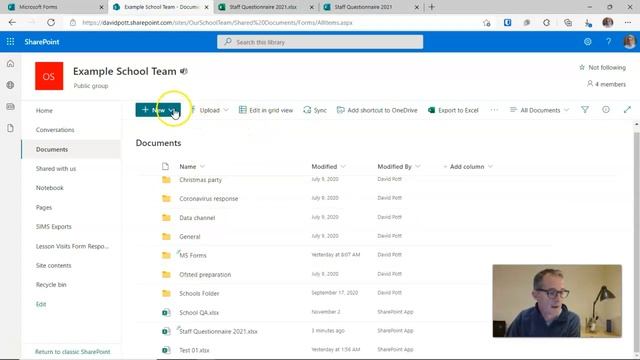Click Edit in grid view
The image size is (640, 360).
(x=266, y=110)
